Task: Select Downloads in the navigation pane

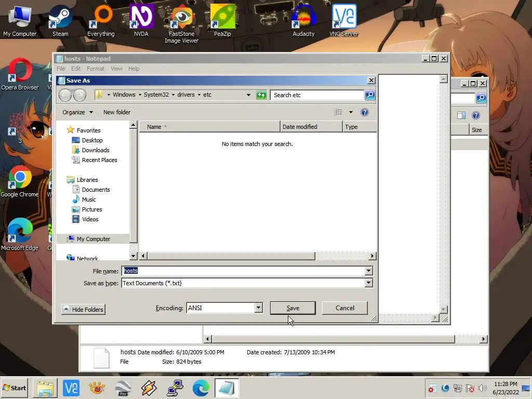Action: coord(90,150)
